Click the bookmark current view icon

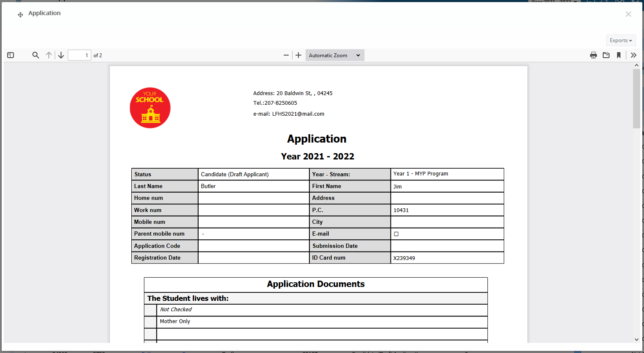tap(619, 55)
